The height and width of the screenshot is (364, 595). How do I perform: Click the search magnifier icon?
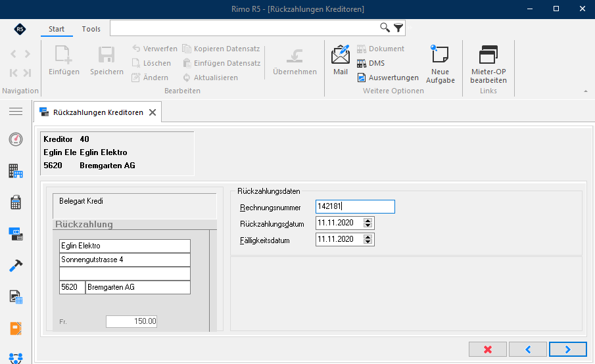click(x=385, y=28)
